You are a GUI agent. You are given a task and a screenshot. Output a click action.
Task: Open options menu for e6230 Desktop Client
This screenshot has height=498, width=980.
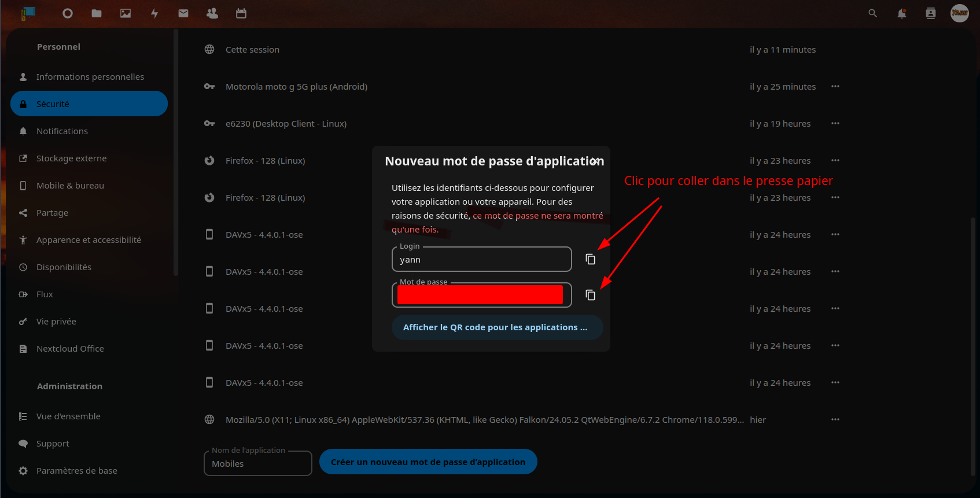pyautogui.click(x=835, y=124)
